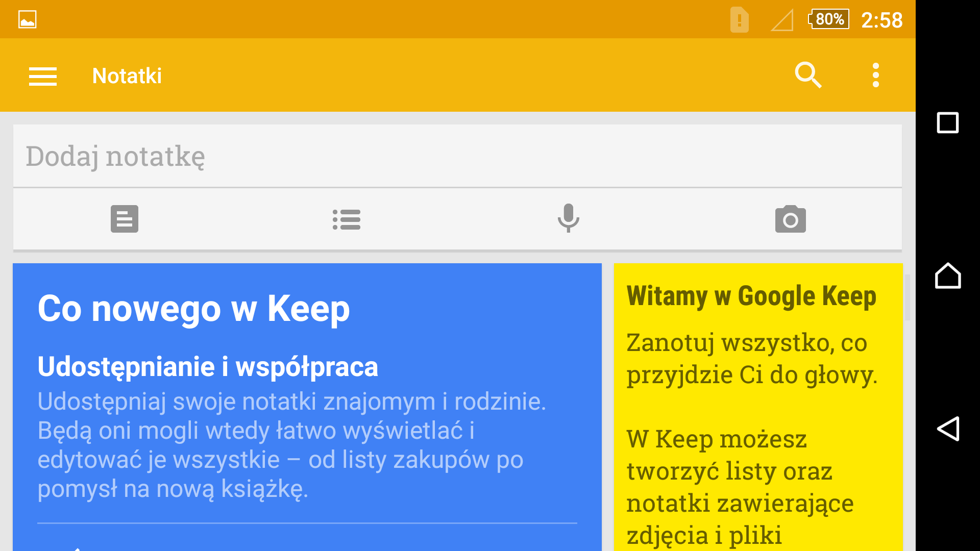Tap 'Zanotuj wszystko, co przyjdzie Ci do głowy' text

click(752, 359)
